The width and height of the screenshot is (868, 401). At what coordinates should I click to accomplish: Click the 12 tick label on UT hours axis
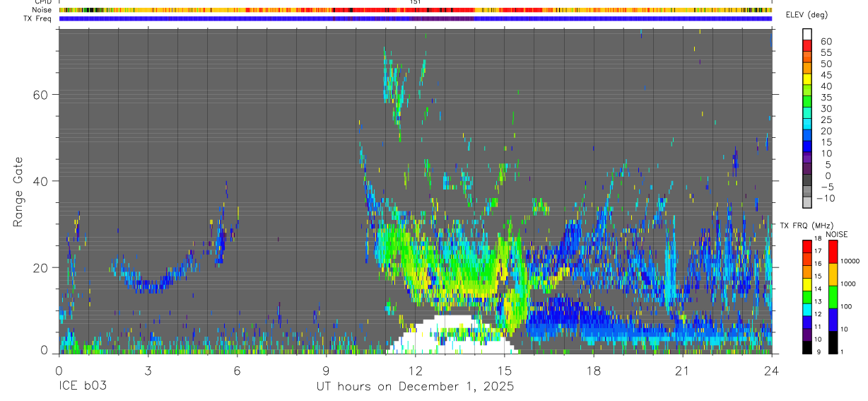(x=415, y=370)
